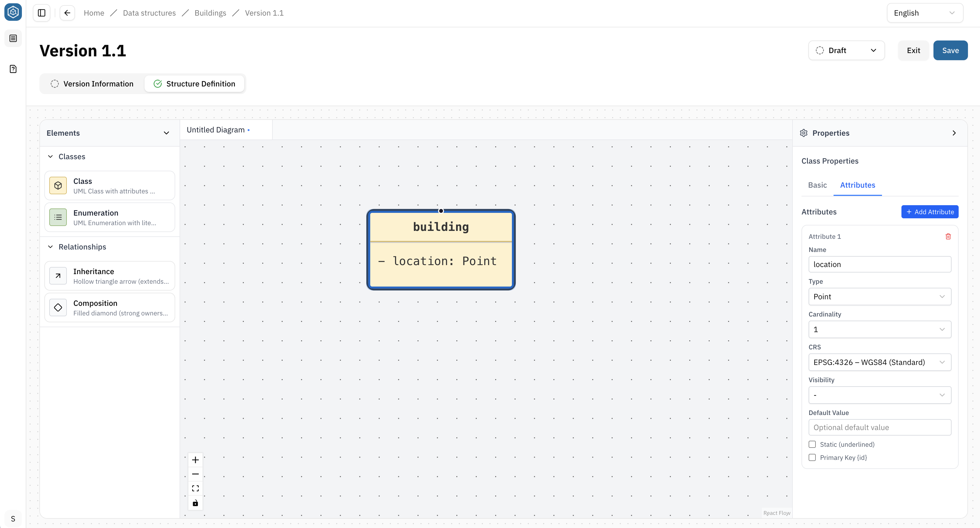980x528 pixels.
Task: Toggle the sidebar panel icon
Action: pos(42,13)
